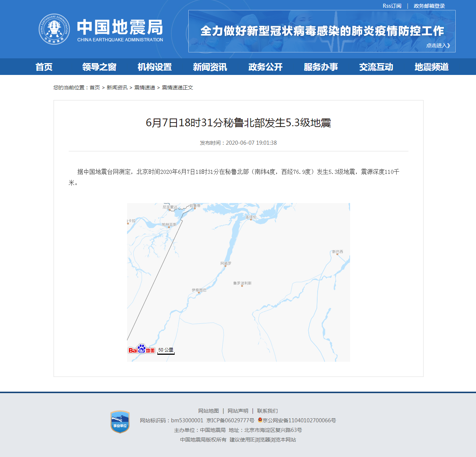The height and width of the screenshot is (457, 476).
Task: Select the 交流互动 navigation item
Action: click(376, 67)
